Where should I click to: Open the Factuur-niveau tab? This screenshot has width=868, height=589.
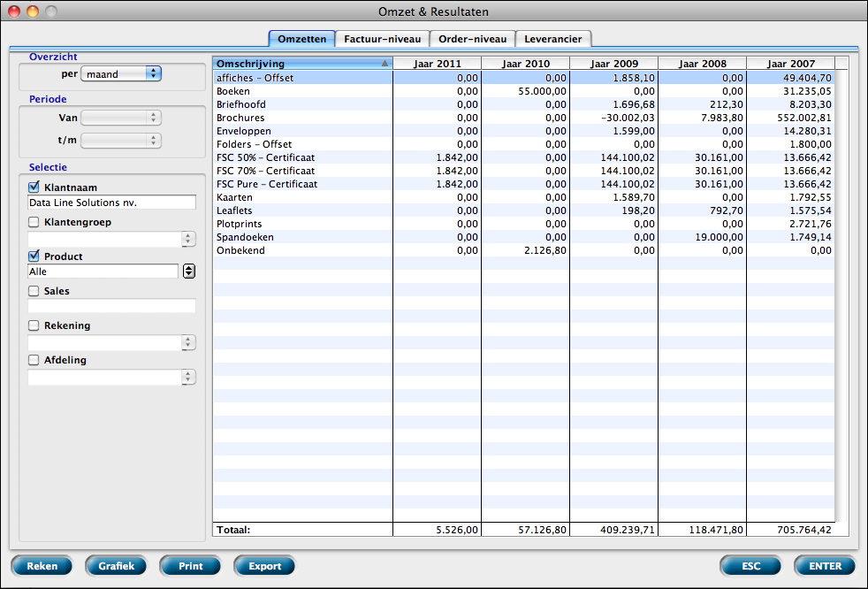pos(382,39)
